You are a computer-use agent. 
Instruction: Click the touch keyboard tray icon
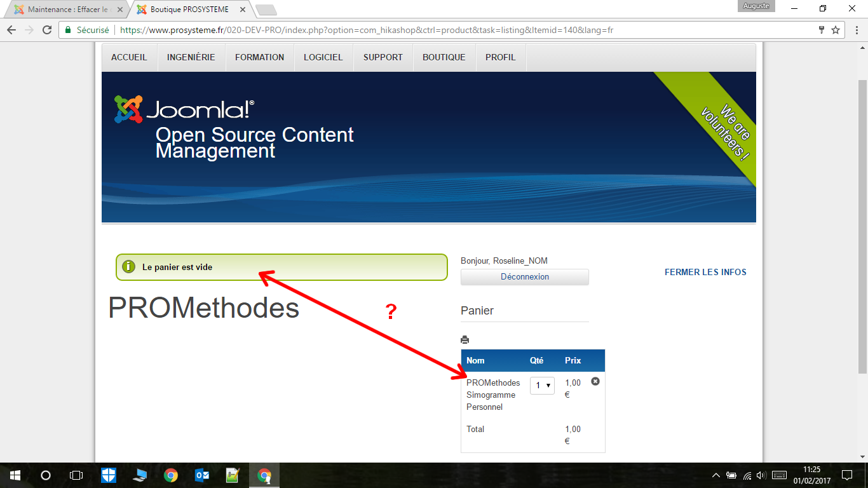click(x=780, y=475)
